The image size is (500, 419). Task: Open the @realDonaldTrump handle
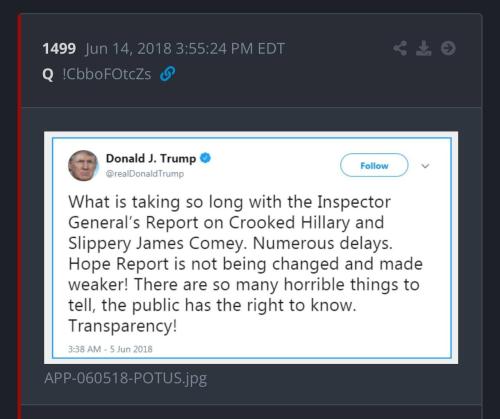click(x=145, y=174)
